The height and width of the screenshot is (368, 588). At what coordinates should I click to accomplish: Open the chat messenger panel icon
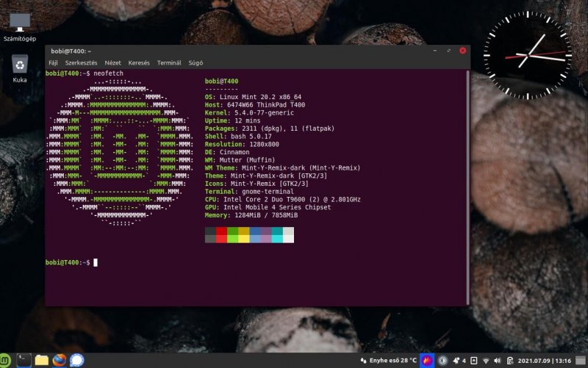(77, 360)
